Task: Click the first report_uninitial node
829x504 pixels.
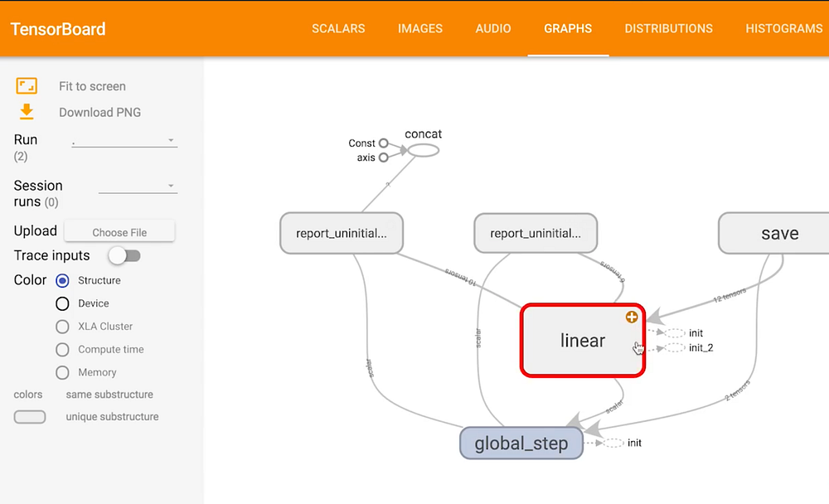Action: [x=341, y=233]
